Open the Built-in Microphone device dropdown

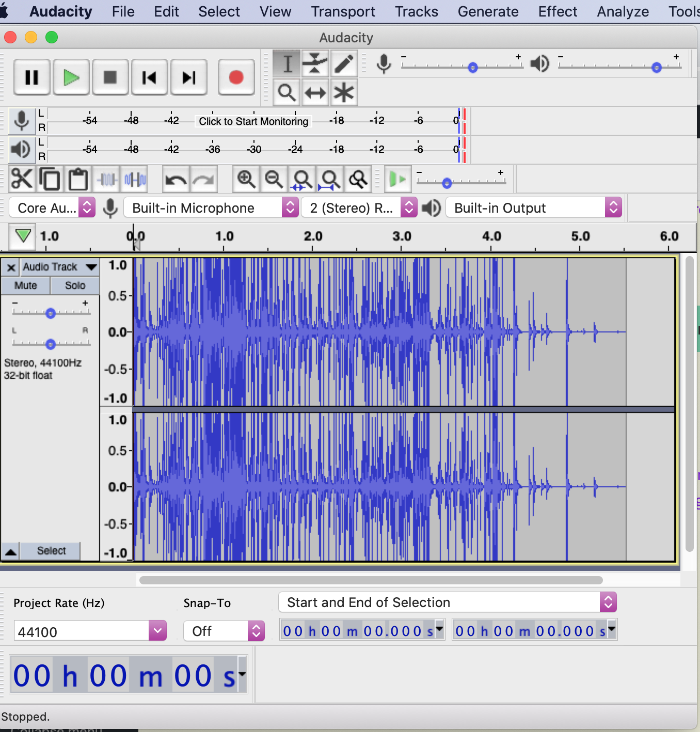212,208
